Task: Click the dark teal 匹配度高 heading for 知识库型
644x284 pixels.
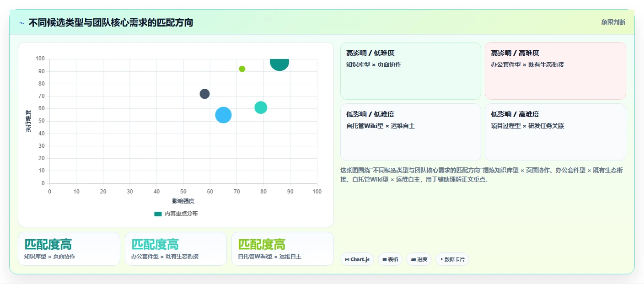Action: point(48,244)
